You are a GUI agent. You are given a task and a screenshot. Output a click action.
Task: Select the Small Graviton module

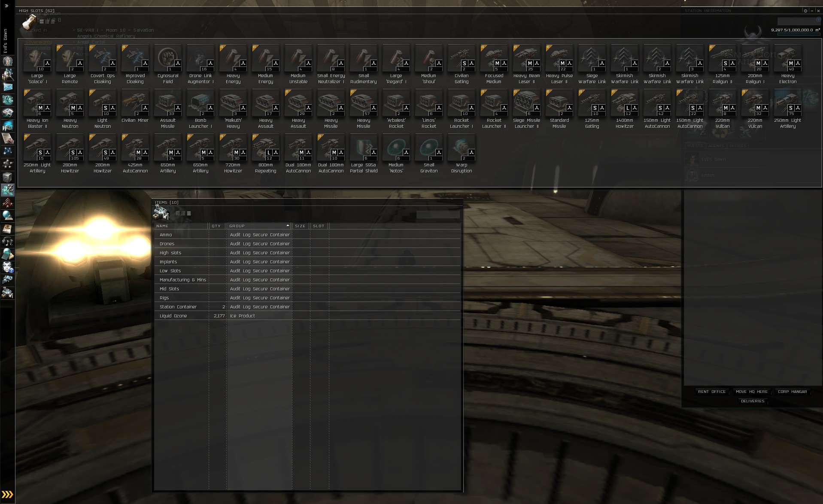pos(429,154)
